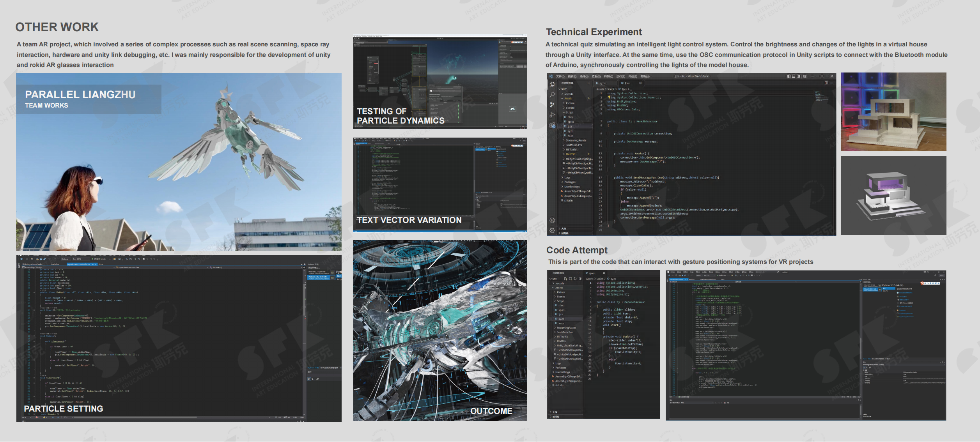Click the Script breadcrumb above the lj.cs code
This screenshot has height=442, width=980.
tap(611, 89)
